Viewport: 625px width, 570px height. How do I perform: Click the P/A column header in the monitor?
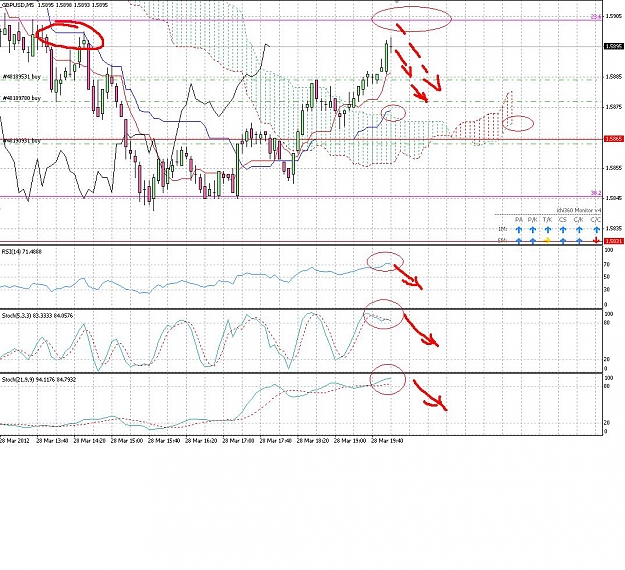pyautogui.click(x=519, y=220)
